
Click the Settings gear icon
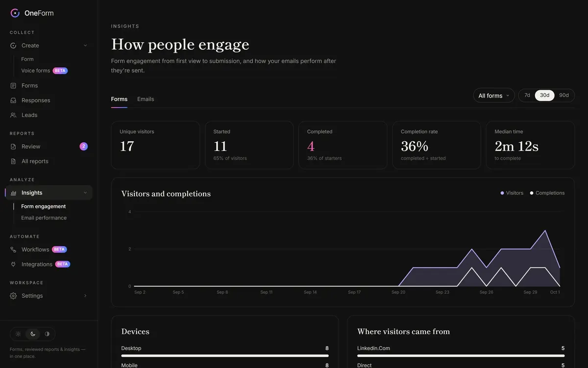pos(13,296)
